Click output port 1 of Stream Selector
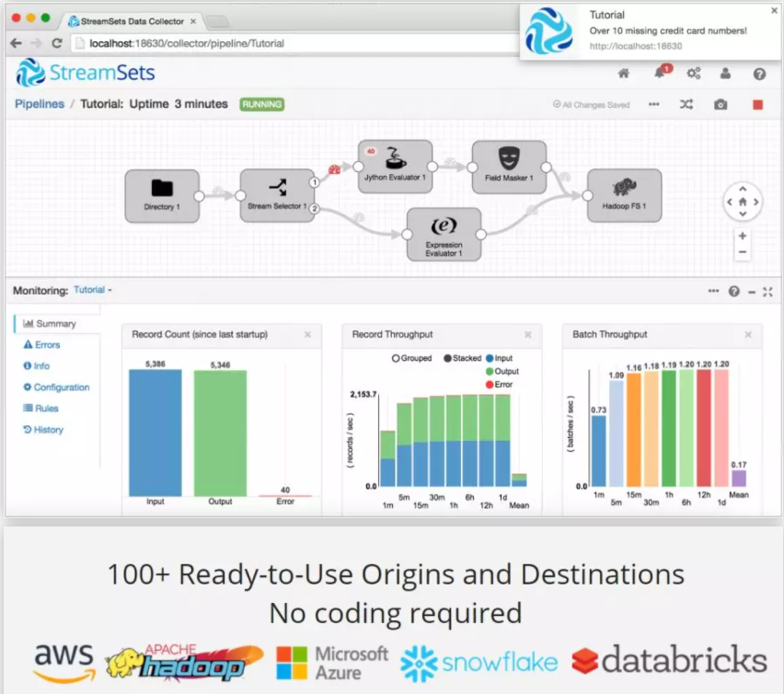Viewport: 784px width, 694px height. point(314,182)
